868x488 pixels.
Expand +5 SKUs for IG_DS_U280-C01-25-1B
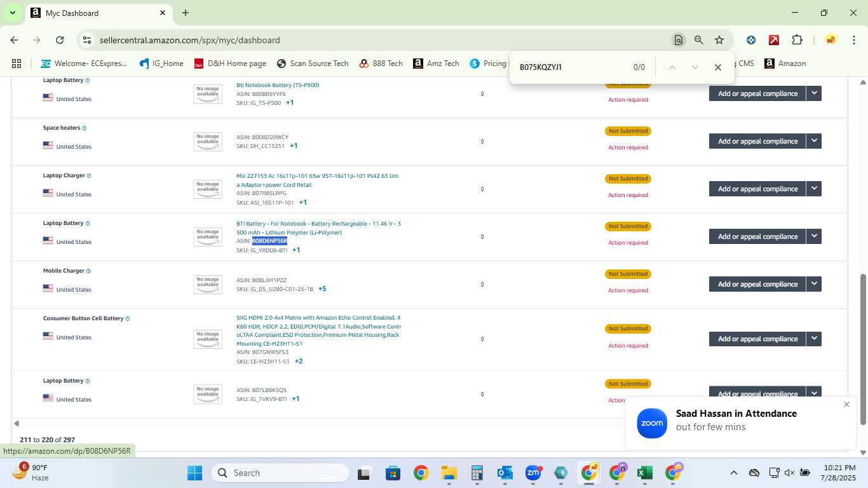[x=322, y=288]
